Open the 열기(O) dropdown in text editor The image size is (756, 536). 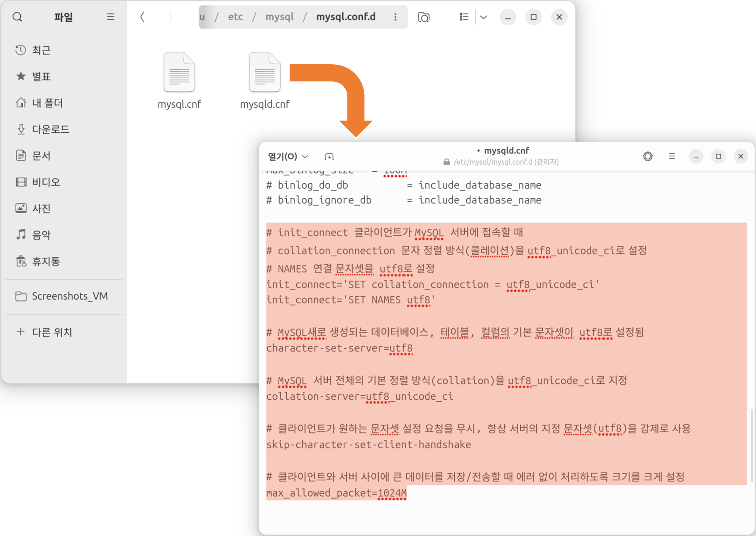coord(288,156)
